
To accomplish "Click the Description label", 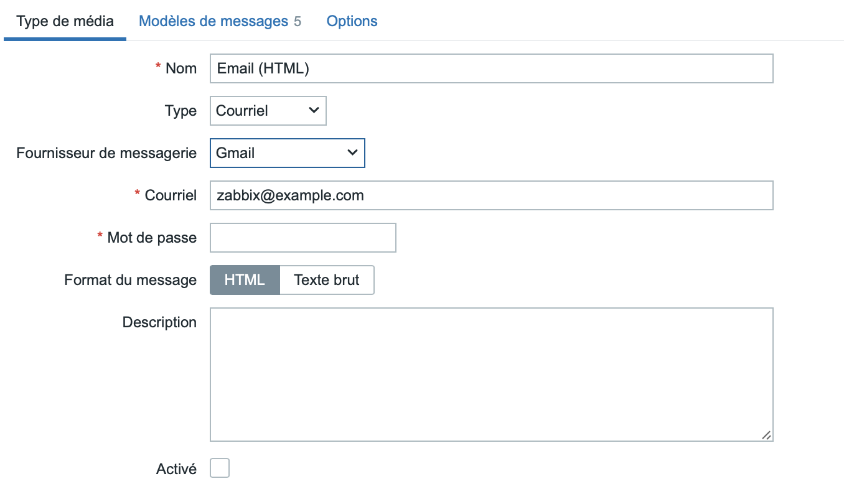I will (x=159, y=322).
